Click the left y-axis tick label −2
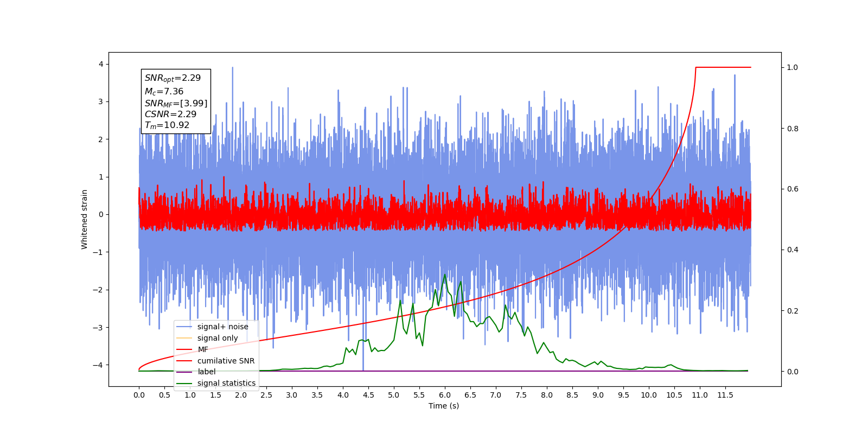This screenshot has width=868, height=434. (98, 290)
